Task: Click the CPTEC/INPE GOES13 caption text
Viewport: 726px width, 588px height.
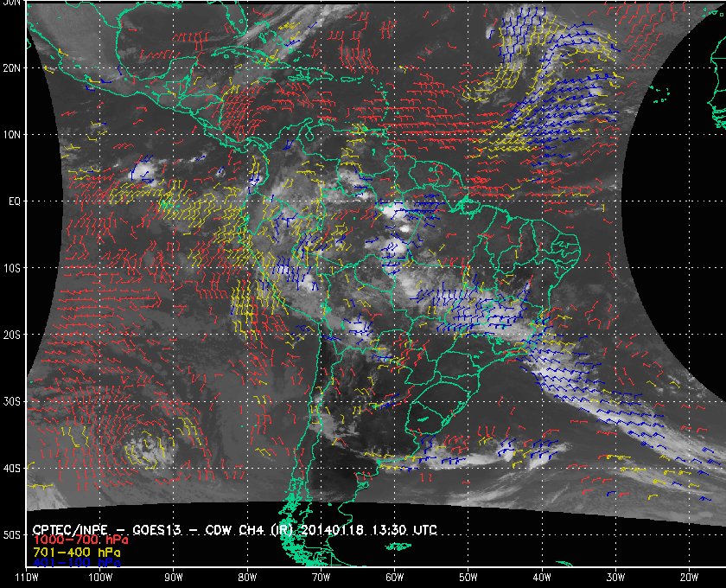Action: tap(235, 529)
